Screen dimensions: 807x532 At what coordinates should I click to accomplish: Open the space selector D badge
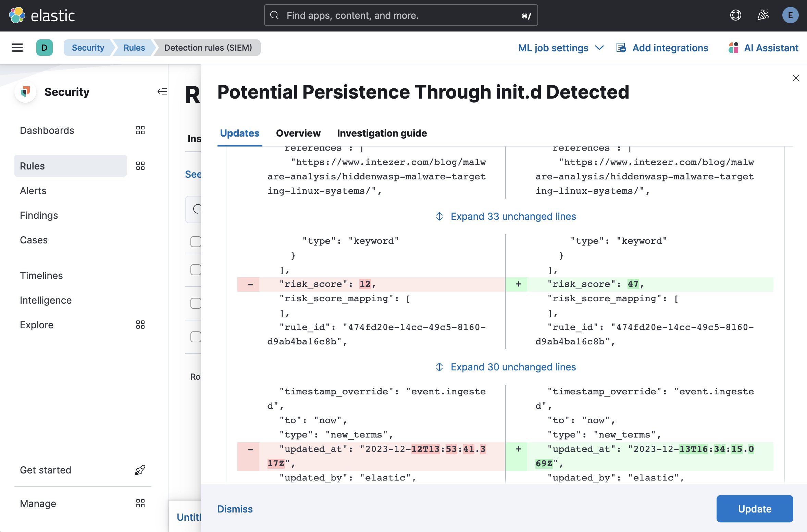45,48
